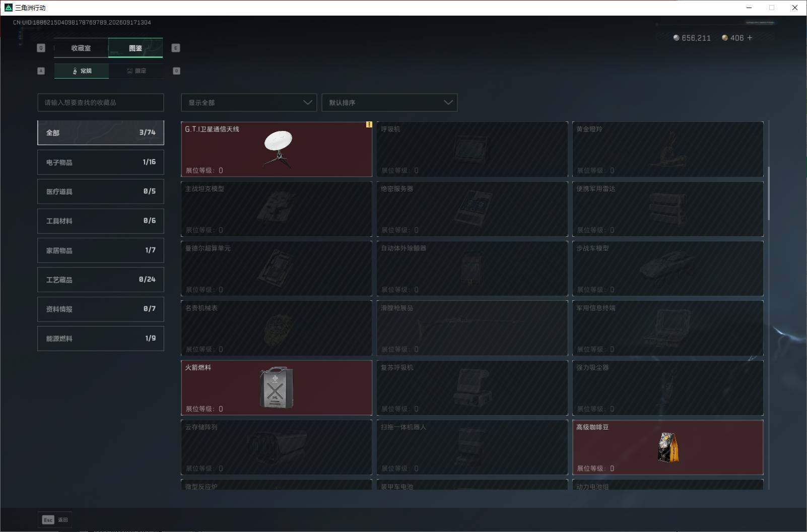Open the locked 名贵机械表 card
This screenshot has height=532, width=807.
click(277, 328)
